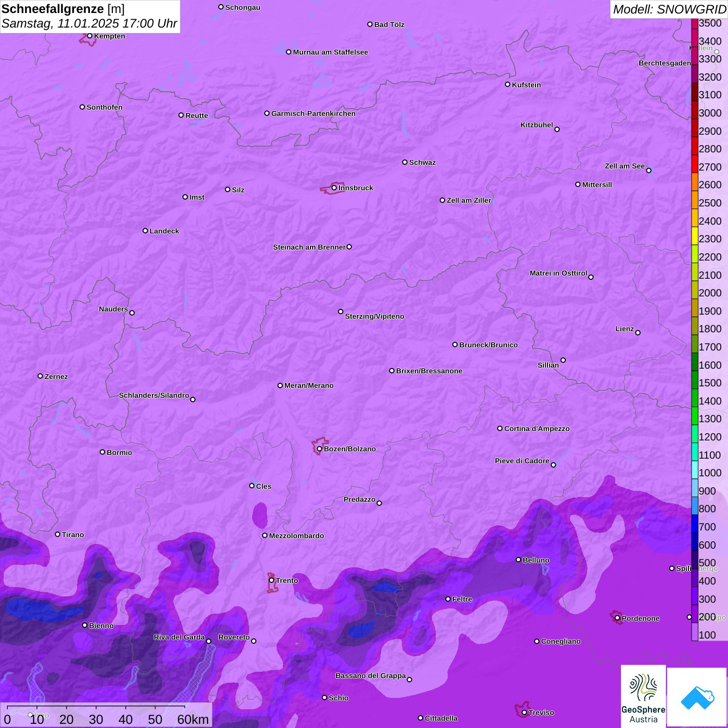The width and height of the screenshot is (728, 728).
Task: Click the Schwaz location dot
Action: point(405,162)
